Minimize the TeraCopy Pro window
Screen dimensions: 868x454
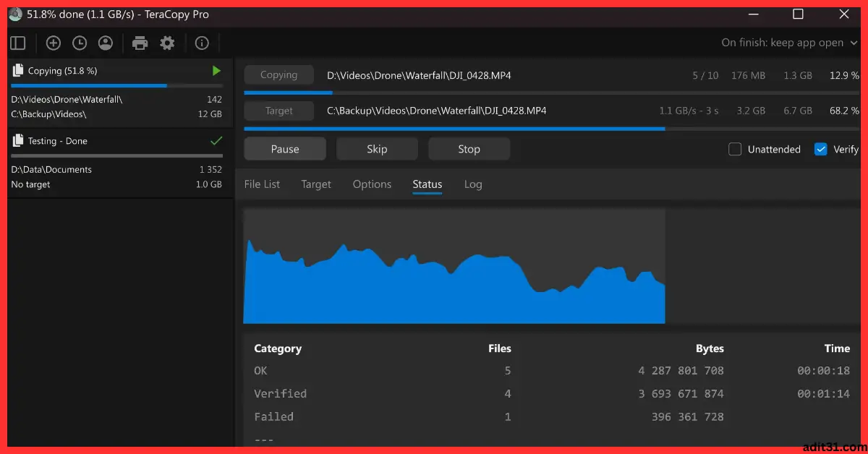[x=752, y=14]
